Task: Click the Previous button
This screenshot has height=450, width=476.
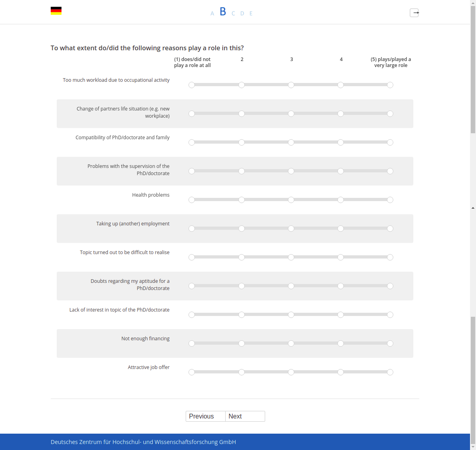Action: tap(206, 416)
